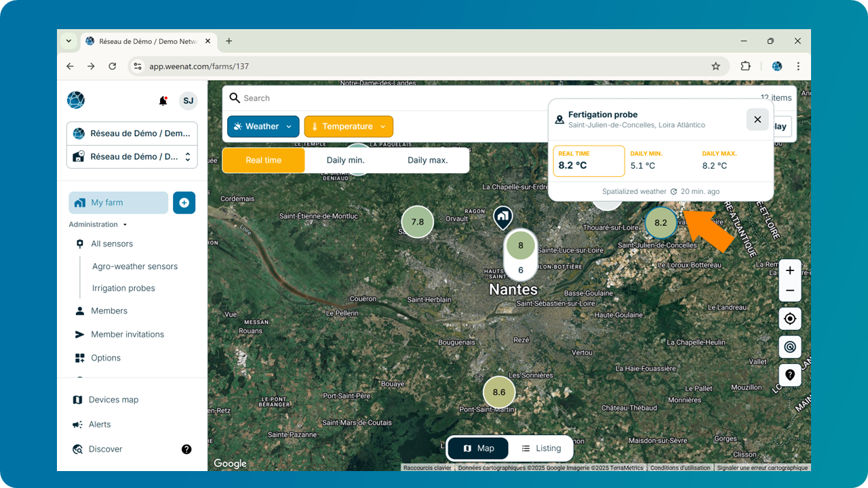Screen dimensions: 868x488
Task: Click the 7.8 temperature marker
Action: pos(418,222)
